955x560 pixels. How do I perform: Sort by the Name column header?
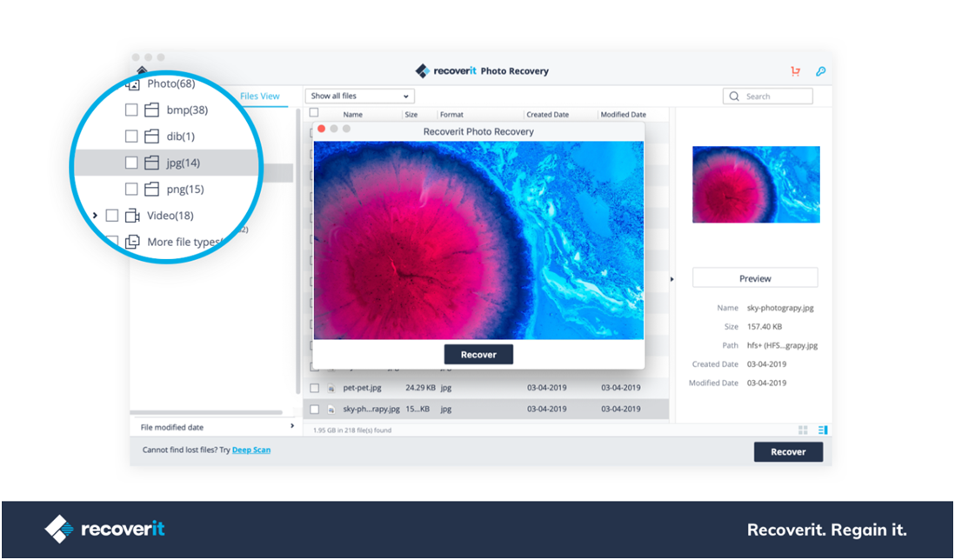pyautogui.click(x=352, y=115)
